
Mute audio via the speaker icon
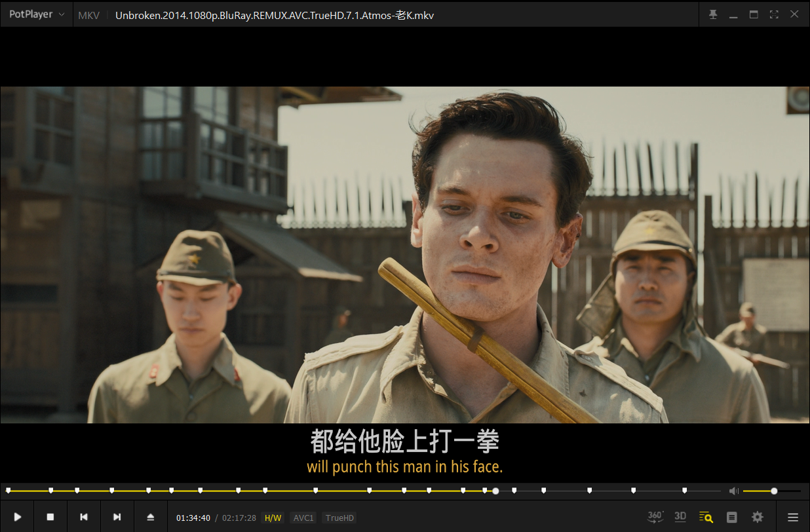[x=734, y=491]
